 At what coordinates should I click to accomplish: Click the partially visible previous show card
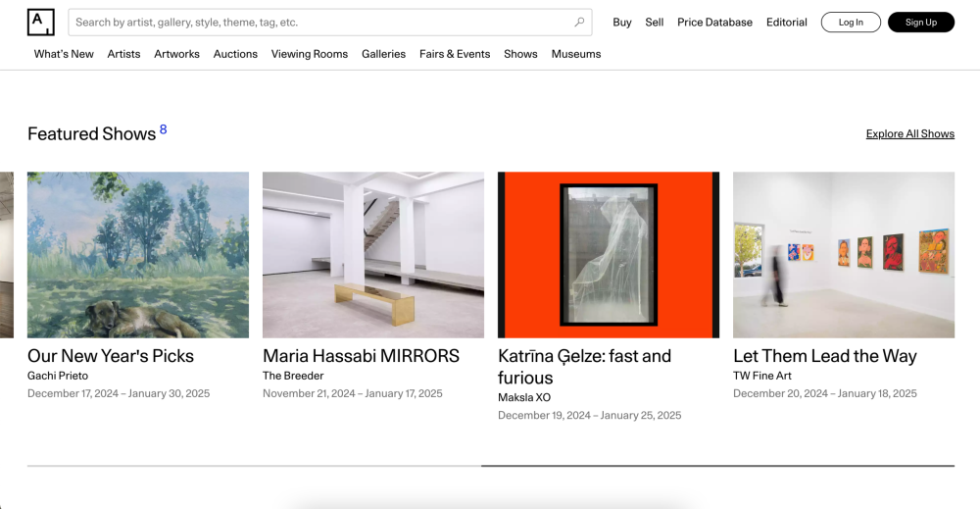[x=6, y=255]
